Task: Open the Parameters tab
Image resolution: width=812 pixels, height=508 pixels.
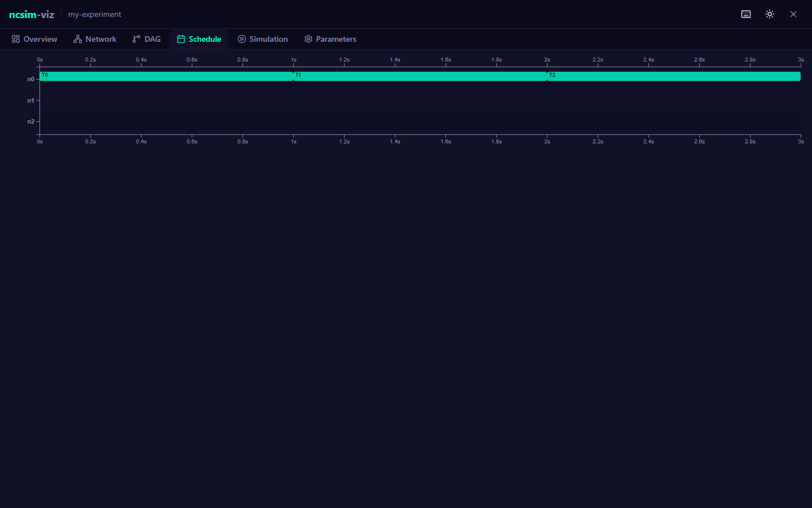Action: (330, 39)
